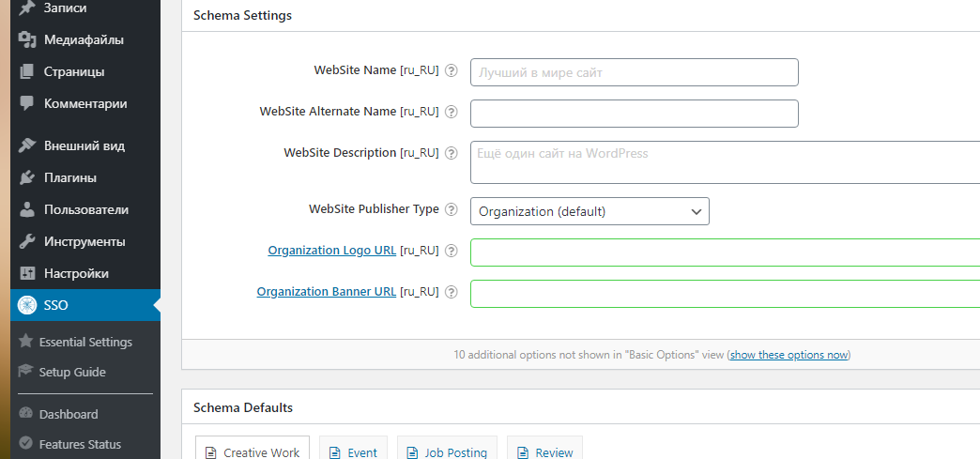This screenshot has height=459, width=980.
Task: Switch to the Job Posting tab
Action: pos(447,448)
